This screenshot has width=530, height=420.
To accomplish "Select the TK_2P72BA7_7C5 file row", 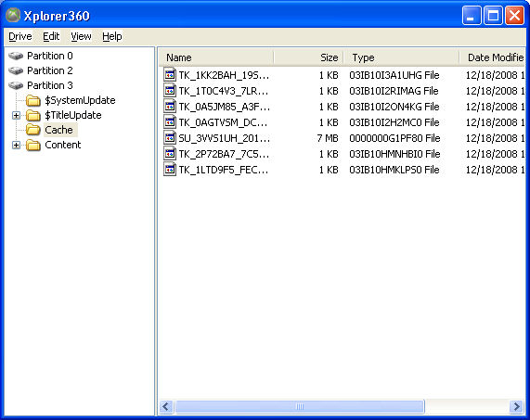I will coord(343,154).
